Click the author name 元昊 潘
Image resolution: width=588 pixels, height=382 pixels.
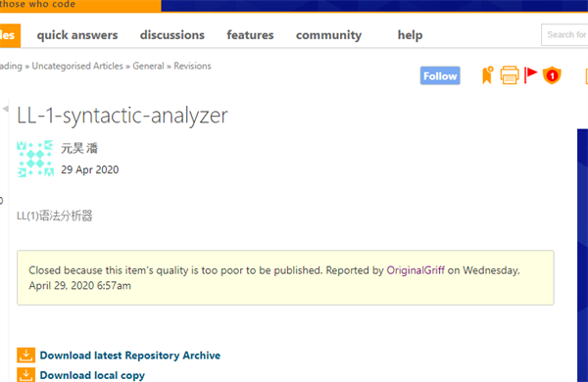[79, 148]
